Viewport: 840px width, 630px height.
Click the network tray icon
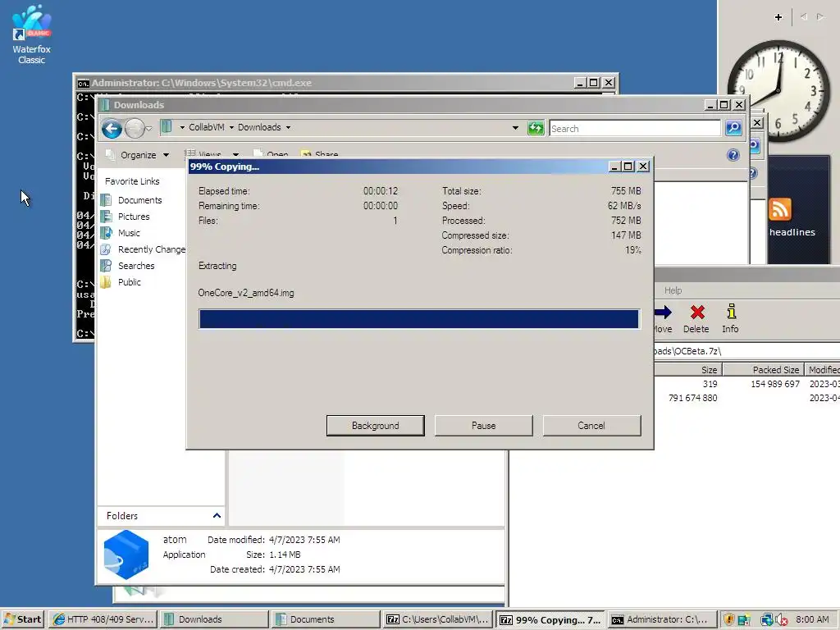(767, 619)
